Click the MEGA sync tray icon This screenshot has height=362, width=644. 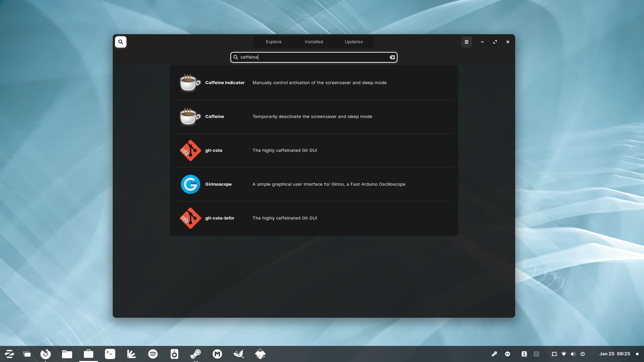[507, 354]
